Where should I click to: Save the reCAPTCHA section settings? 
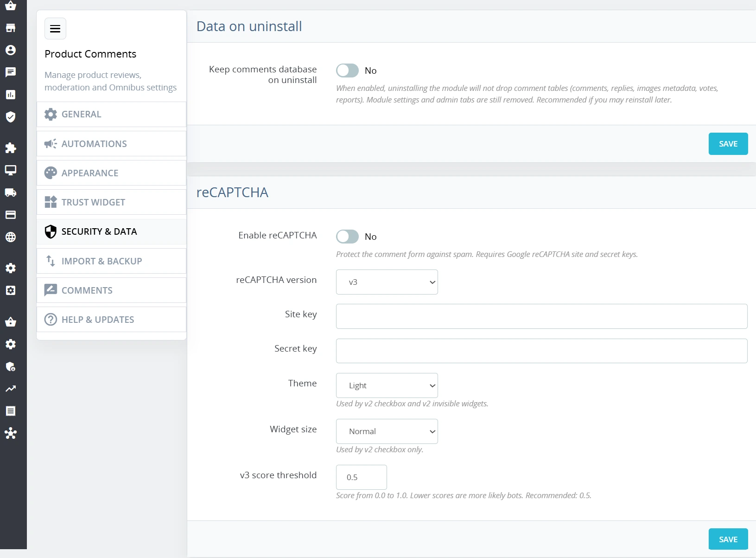(x=728, y=539)
